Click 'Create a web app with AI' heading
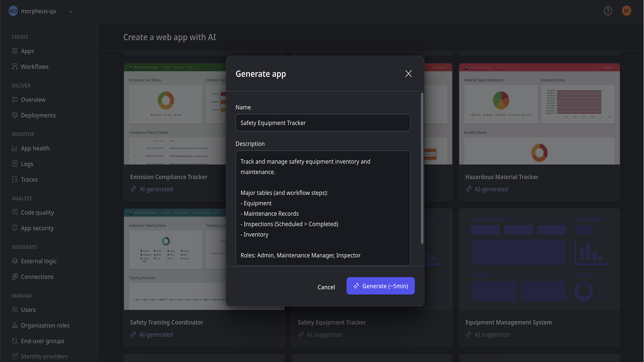The image size is (644, 362). click(170, 37)
